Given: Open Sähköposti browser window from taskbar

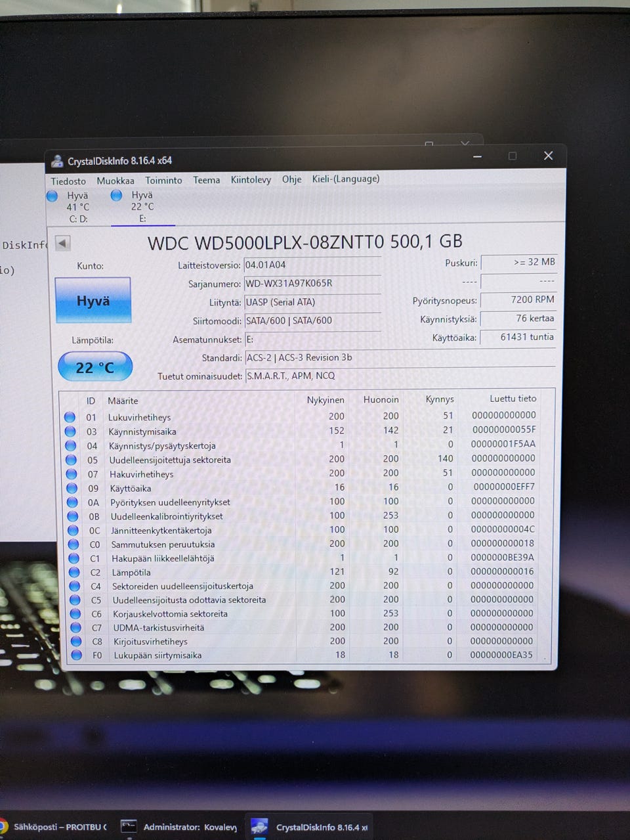Looking at the screenshot, I should click(x=55, y=827).
